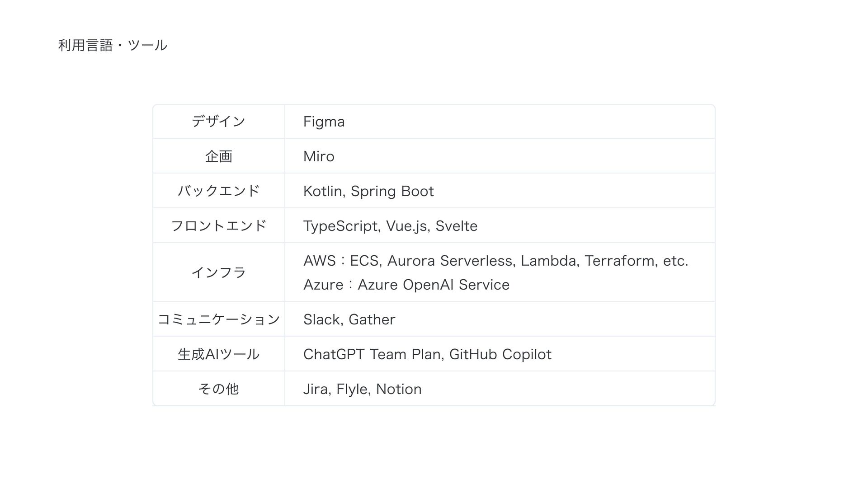Screen dimensions: 868x488
Task: Click the GitHub Copilot text
Action: pyautogui.click(x=500, y=354)
